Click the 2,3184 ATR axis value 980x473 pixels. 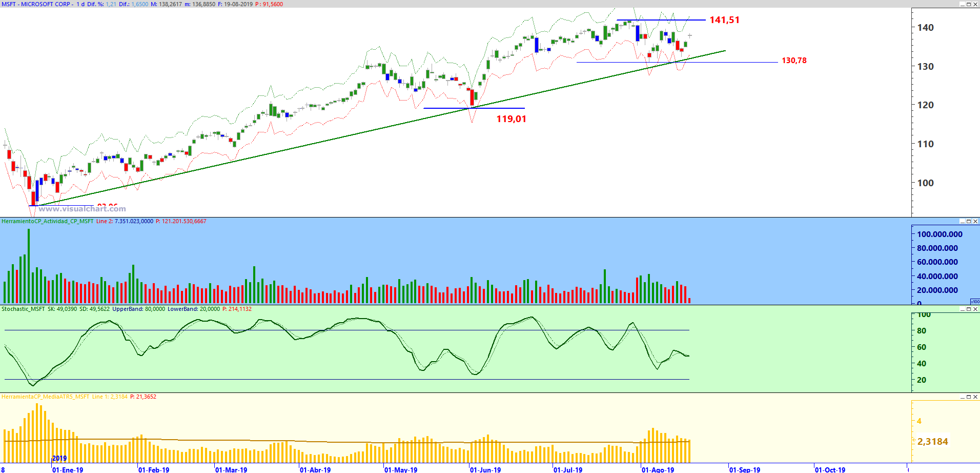pos(933,442)
